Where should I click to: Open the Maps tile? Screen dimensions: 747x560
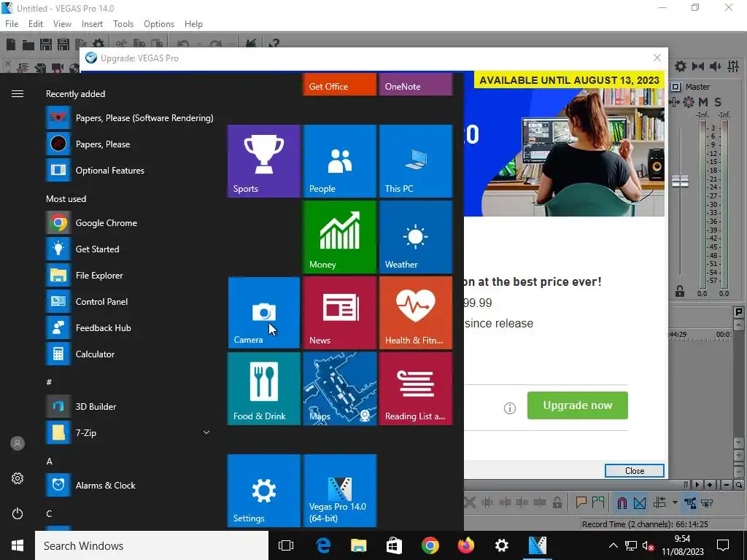click(340, 388)
